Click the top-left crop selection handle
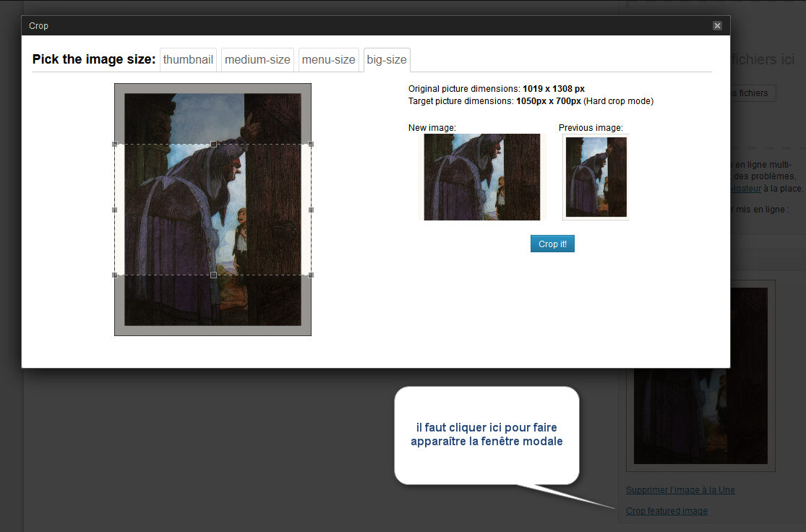The height and width of the screenshot is (532, 806). [115, 145]
